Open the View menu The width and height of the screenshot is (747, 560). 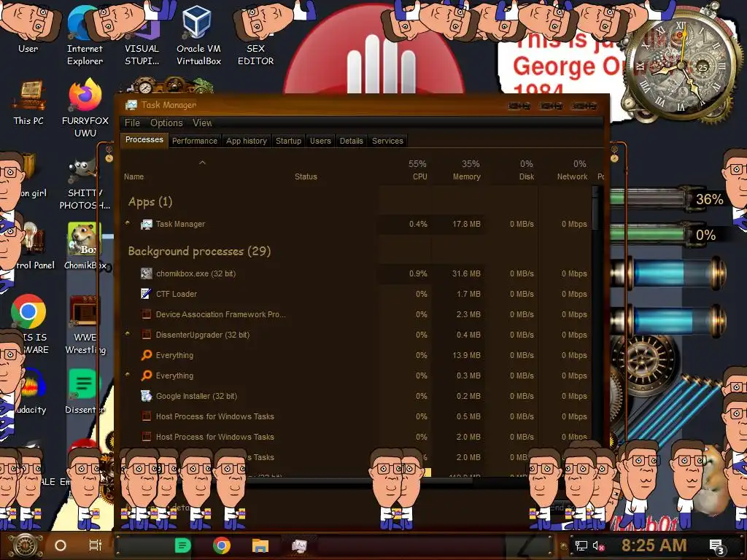tap(202, 122)
